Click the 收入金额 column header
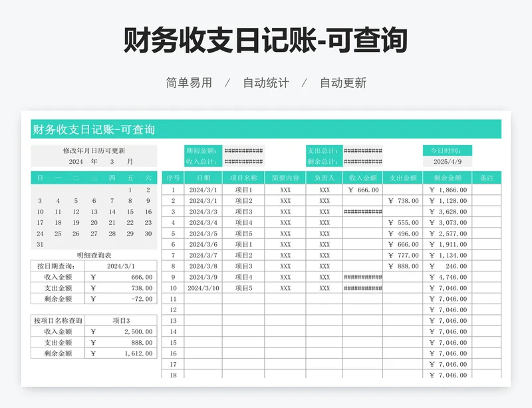 tap(362, 178)
